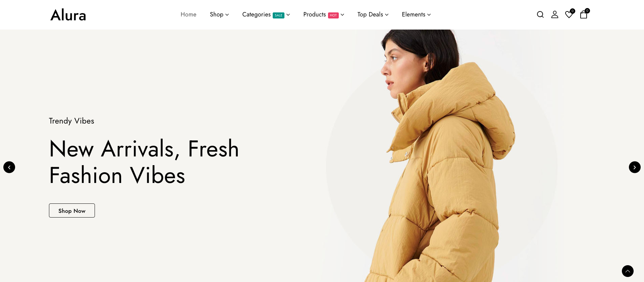Click the back-to-top arrow button
This screenshot has width=644, height=282.
tap(628, 271)
